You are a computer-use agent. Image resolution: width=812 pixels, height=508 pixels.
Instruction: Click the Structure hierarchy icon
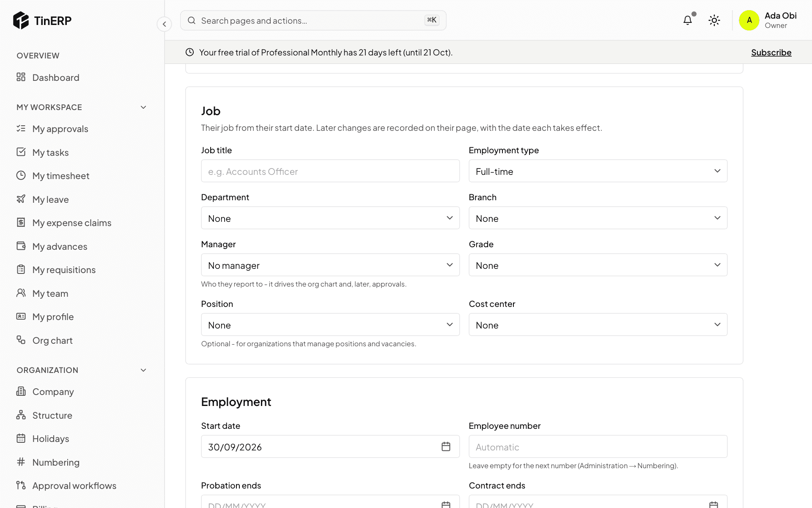[21, 415]
